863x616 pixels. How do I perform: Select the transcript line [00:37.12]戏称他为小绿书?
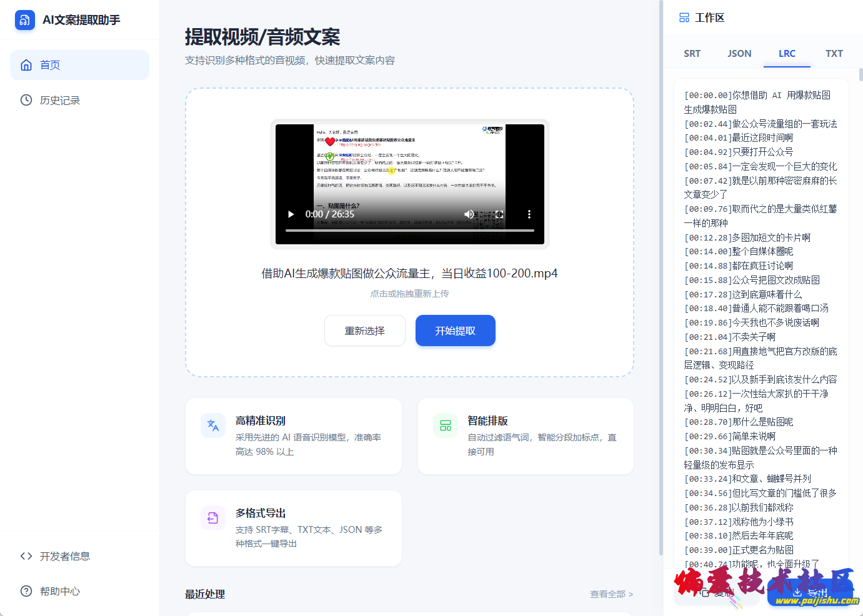coord(739,522)
